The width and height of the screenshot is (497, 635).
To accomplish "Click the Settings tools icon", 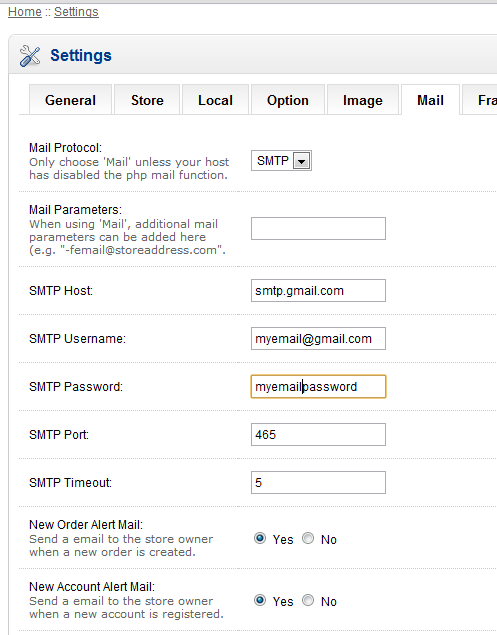I will 30,56.
